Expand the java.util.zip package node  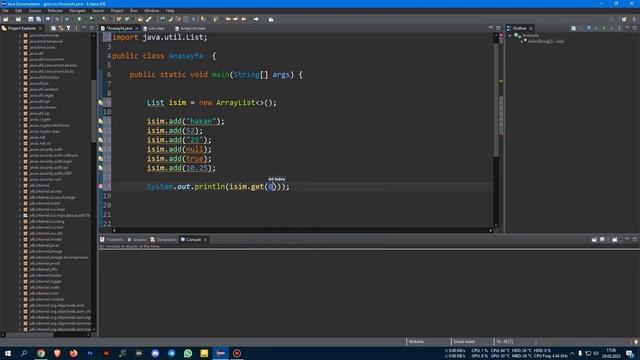click(20, 113)
